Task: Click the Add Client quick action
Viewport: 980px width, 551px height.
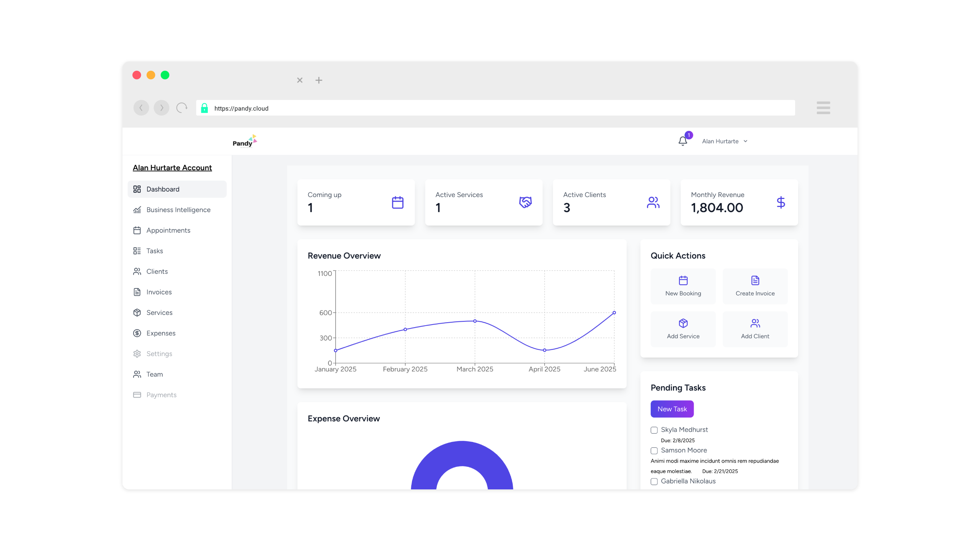Action: 755,329
